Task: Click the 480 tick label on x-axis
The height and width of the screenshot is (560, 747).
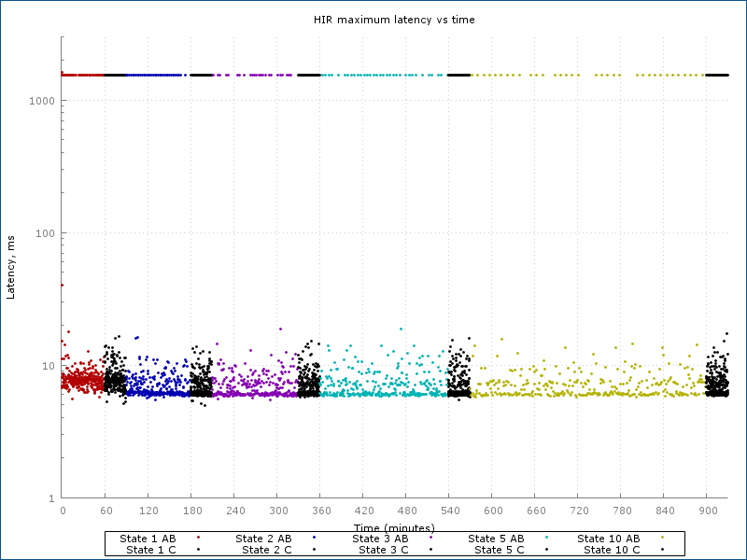Action: pos(407,511)
